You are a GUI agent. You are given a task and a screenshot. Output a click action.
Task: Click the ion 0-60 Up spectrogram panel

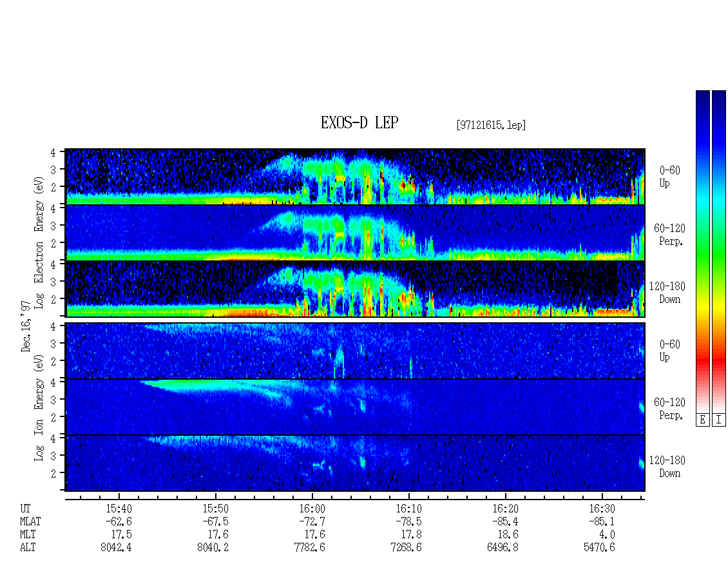click(x=355, y=351)
